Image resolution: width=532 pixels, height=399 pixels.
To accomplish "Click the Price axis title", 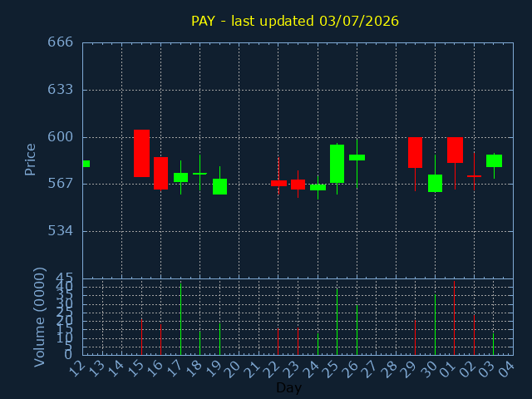I will 30,160.
